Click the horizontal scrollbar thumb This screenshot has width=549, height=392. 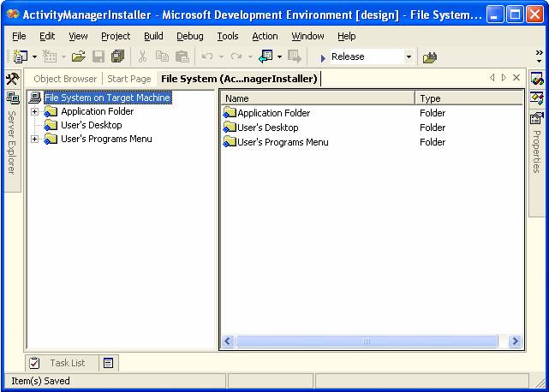367,342
